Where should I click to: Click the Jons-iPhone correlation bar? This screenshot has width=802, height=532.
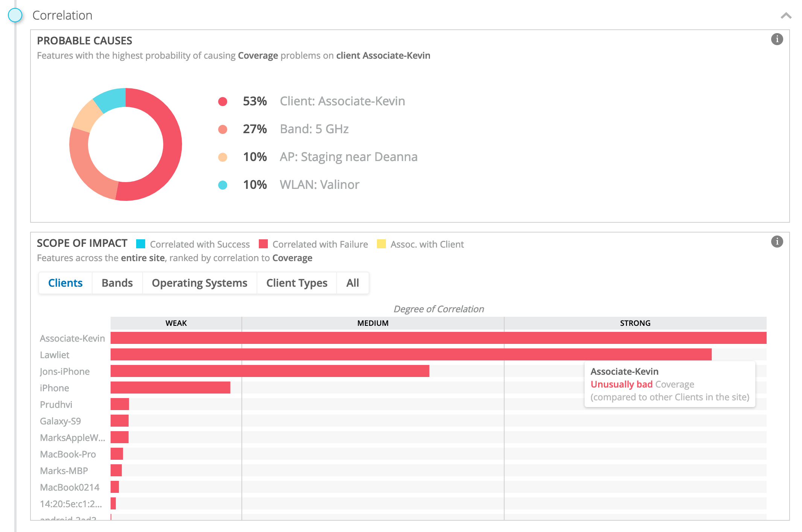(270, 371)
